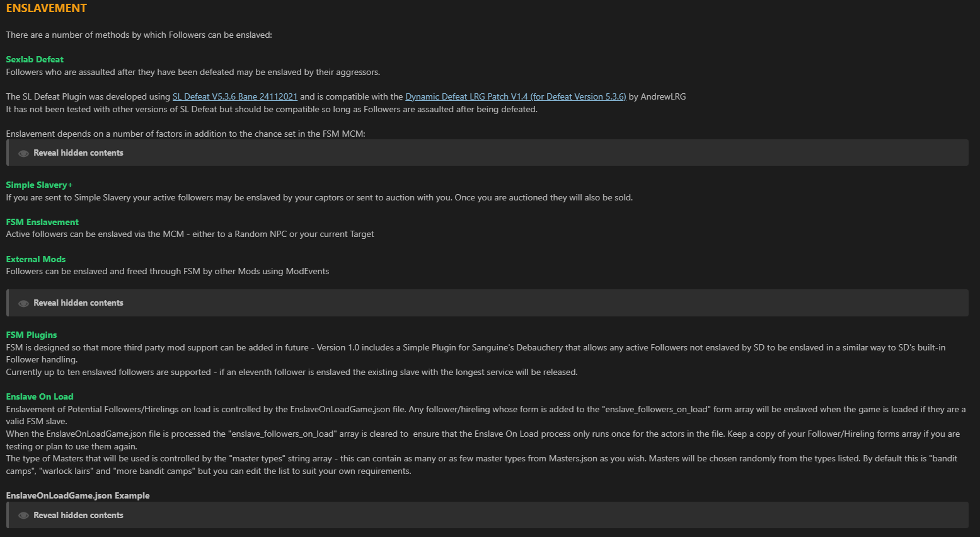The image size is (980, 537).
Task: Click the eye icon in the spoiler below the FSM MCM factors line
Action: pos(24,153)
